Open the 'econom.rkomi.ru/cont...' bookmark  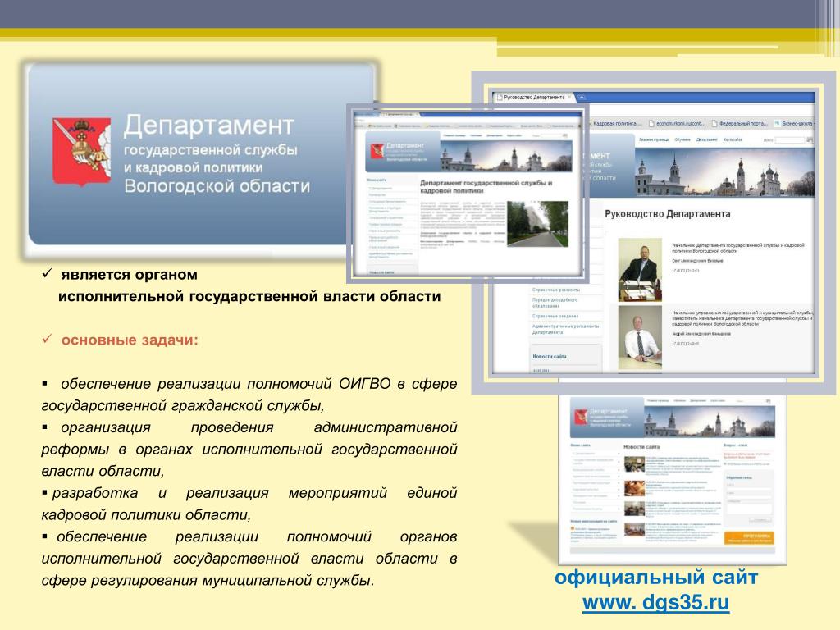pos(677,124)
